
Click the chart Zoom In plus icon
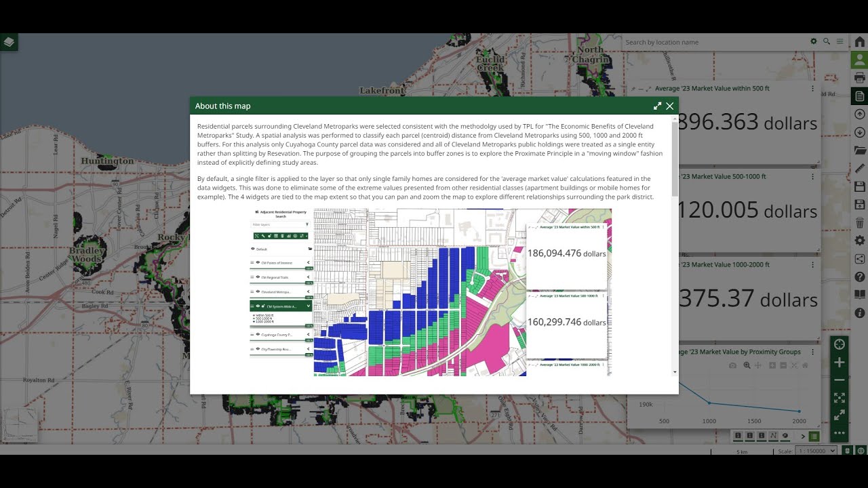coord(772,365)
